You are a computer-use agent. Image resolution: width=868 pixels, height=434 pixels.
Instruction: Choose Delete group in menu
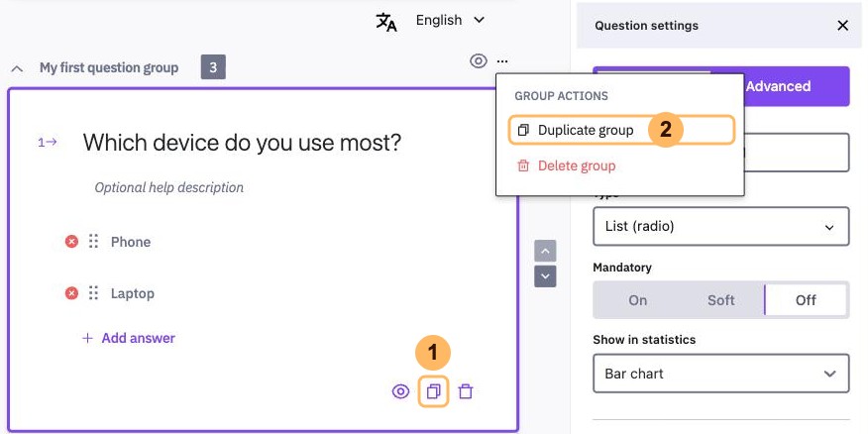click(567, 165)
